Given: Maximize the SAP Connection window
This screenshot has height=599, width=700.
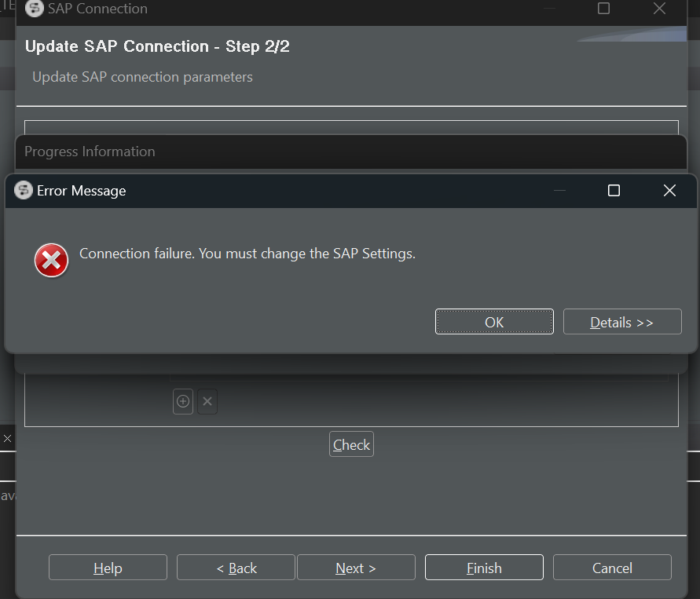Looking at the screenshot, I should [x=603, y=9].
